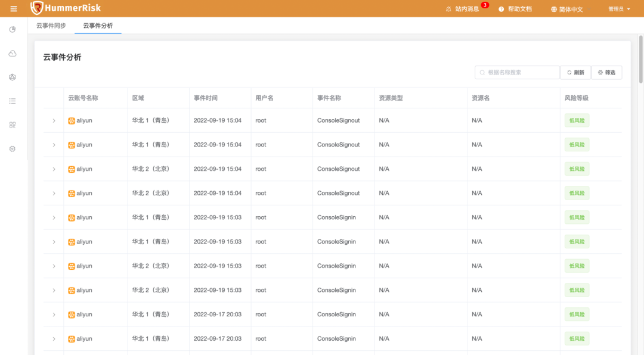This screenshot has width=644, height=355.
Task: Click aliyun icon in first 华北 2 row
Action: [x=72, y=169]
